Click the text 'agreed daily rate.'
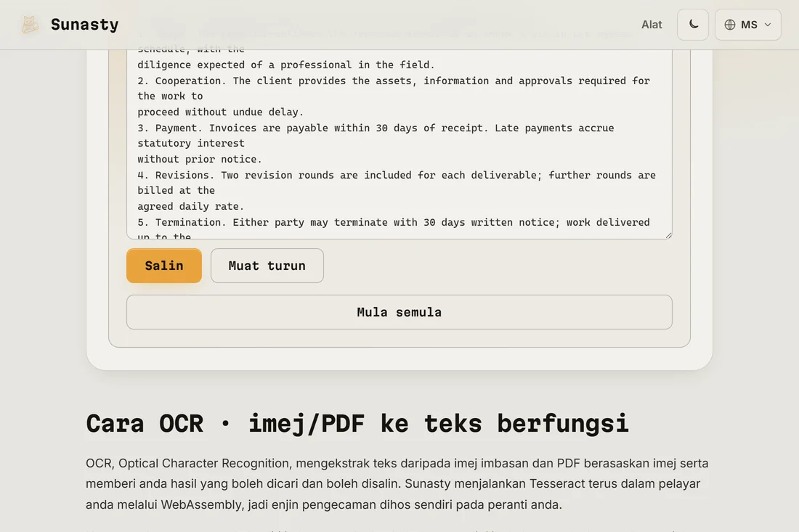The height and width of the screenshot is (532, 799). (x=190, y=206)
